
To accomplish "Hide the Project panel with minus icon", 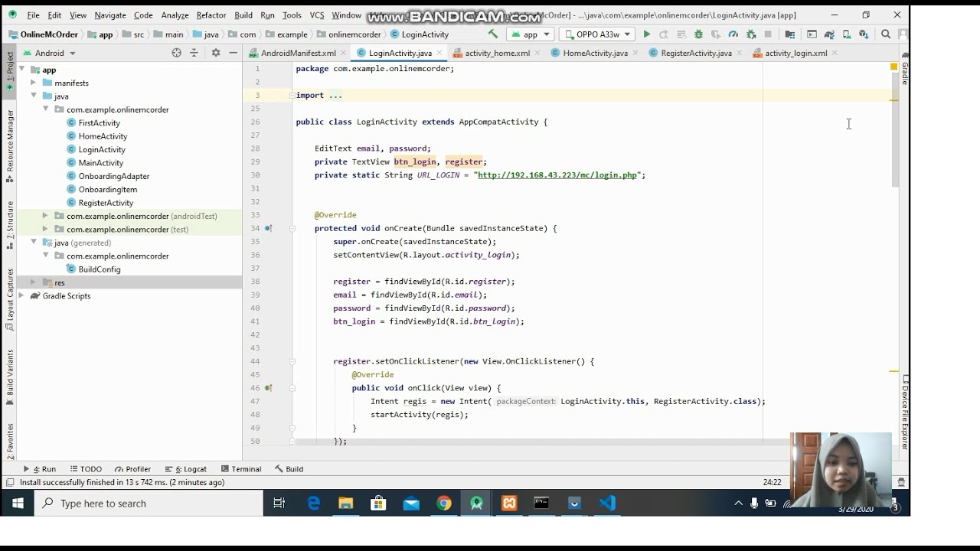I will point(234,53).
